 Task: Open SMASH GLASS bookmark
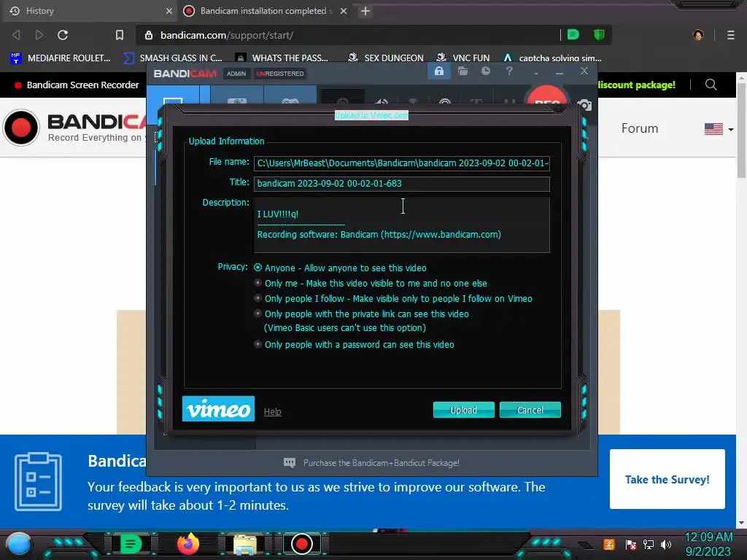(172, 58)
